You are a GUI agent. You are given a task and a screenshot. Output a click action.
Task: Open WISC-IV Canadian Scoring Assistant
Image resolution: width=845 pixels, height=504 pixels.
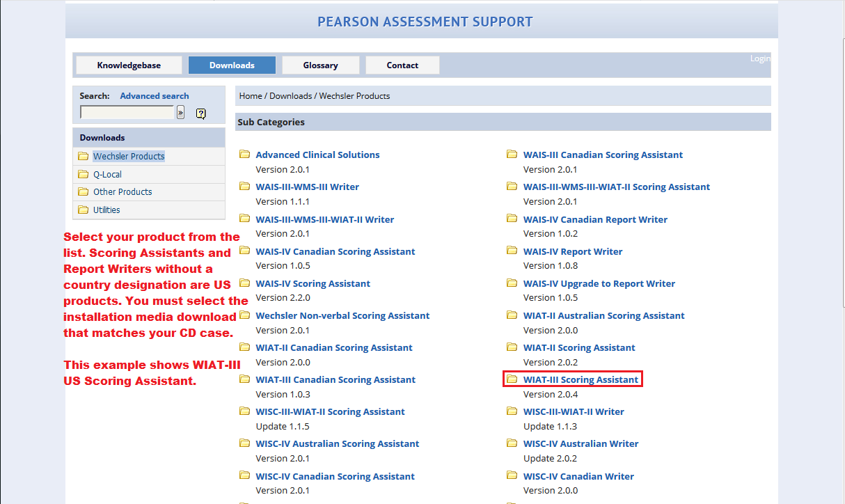pyautogui.click(x=335, y=477)
